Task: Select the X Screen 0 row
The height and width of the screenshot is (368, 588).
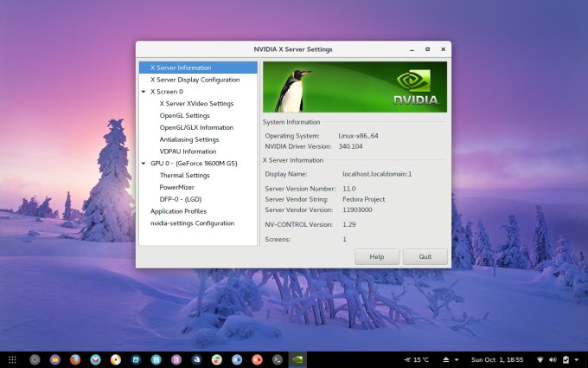Action: click(x=198, y=92)
